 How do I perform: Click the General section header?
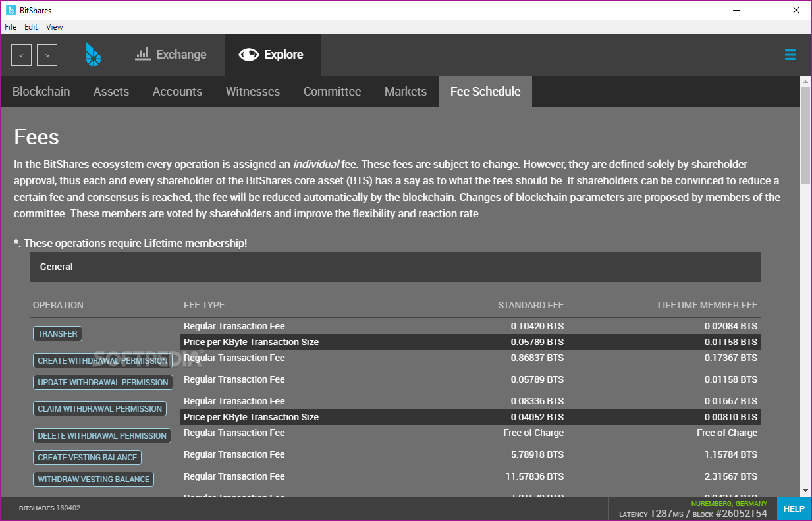coord(395,267)
